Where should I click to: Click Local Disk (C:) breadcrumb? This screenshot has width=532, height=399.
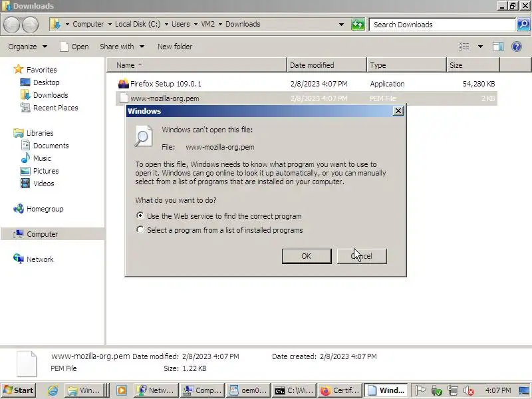coord(138,25)
